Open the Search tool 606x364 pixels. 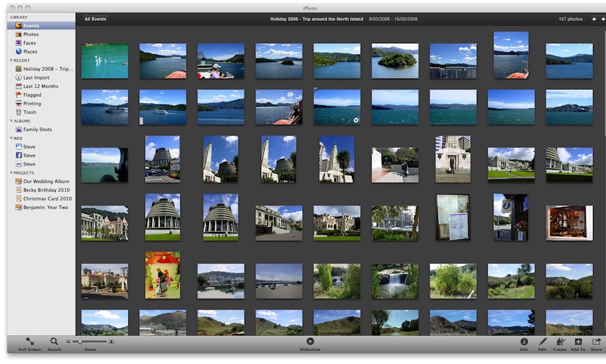tap(54, 345)
